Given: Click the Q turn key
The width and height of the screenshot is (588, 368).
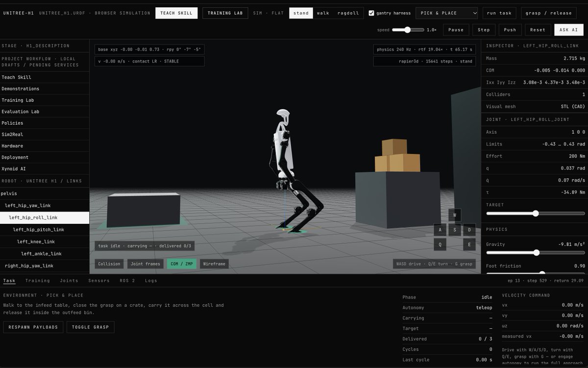Looking at the screenshot, I should tap(440, 244).
